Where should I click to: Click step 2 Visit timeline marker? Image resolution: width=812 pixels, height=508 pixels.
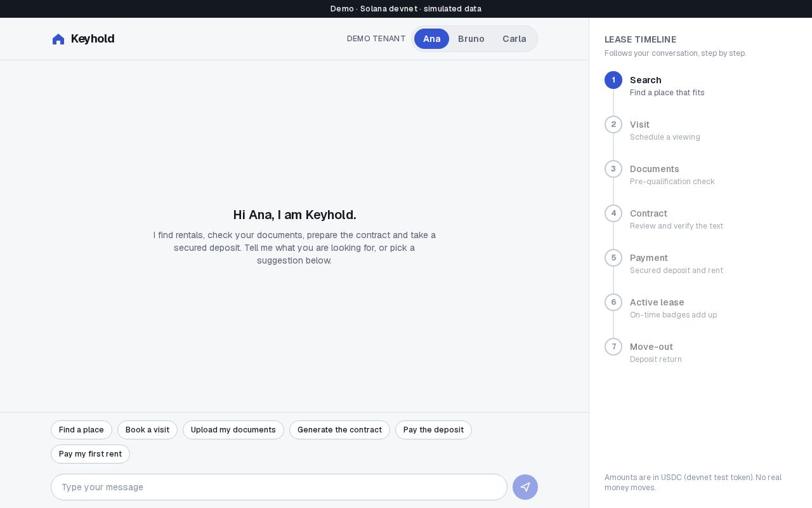613,124
